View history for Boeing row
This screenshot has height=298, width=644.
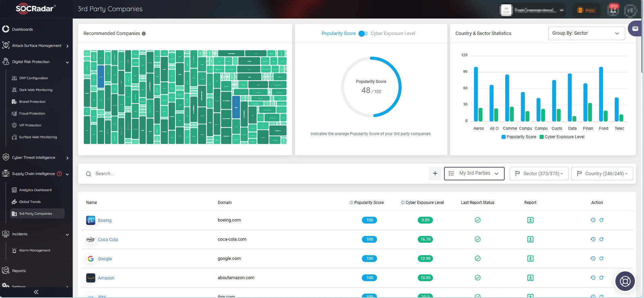coord(593,220)
